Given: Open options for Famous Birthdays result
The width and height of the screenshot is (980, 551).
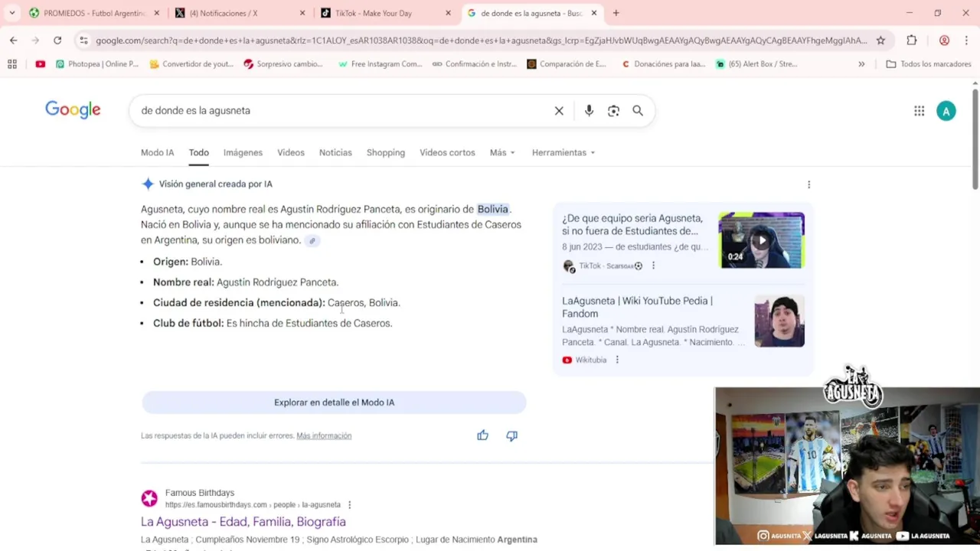Looking at the screenshot, I should 349,505.
